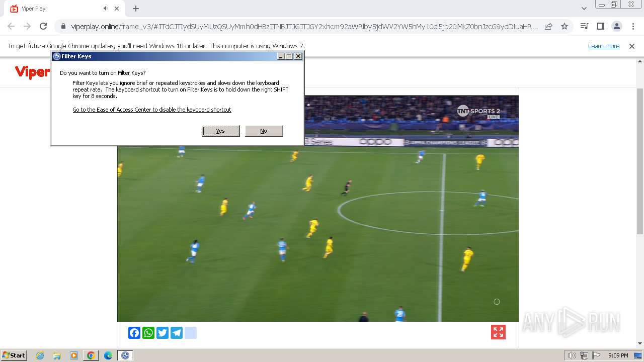Image resolution: width=644 pixels, height=362 pixels.
Task: Open network icon in system tray
Action: pos(584,355)
